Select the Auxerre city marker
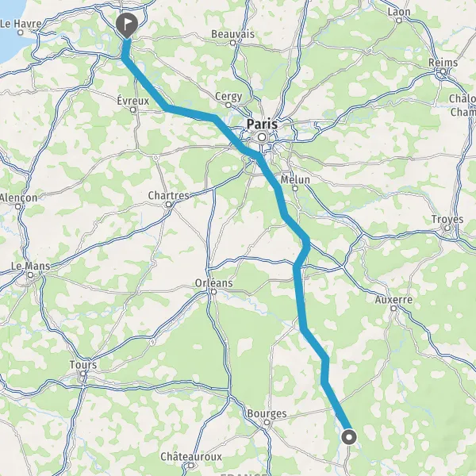The width and height of the screenshot is (476, 476). (393, 308)
